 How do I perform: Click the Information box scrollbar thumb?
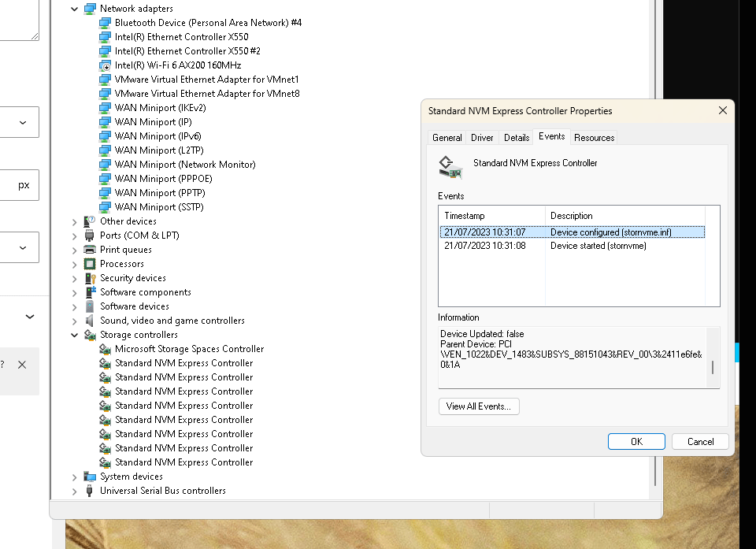[713, 367]
